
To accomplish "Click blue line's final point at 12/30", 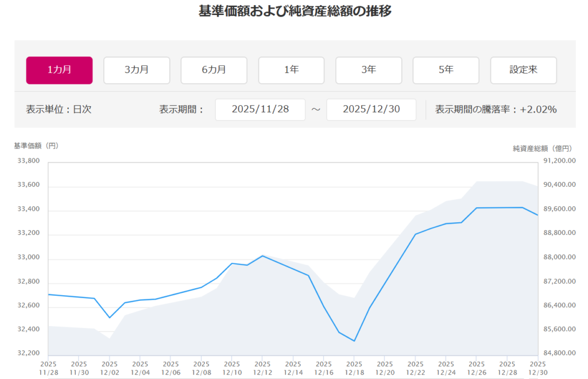I will click(537, 215).
